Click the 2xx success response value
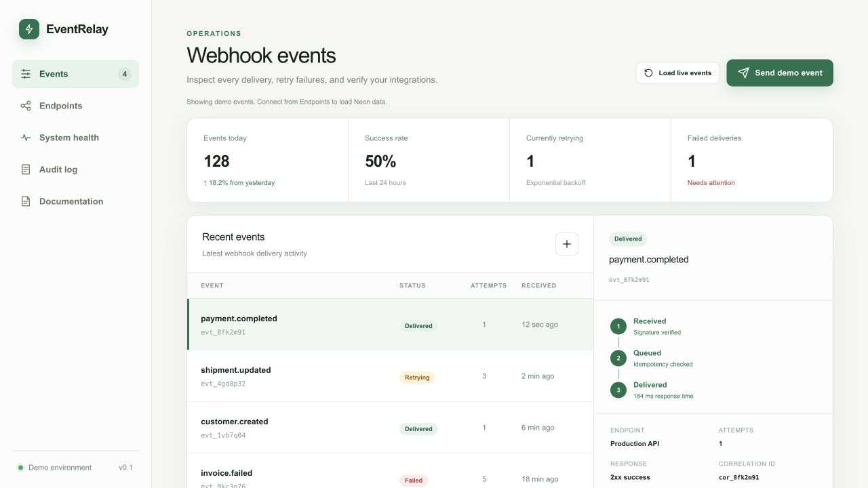Screen dimensions: 868x488 coord(630,477)
